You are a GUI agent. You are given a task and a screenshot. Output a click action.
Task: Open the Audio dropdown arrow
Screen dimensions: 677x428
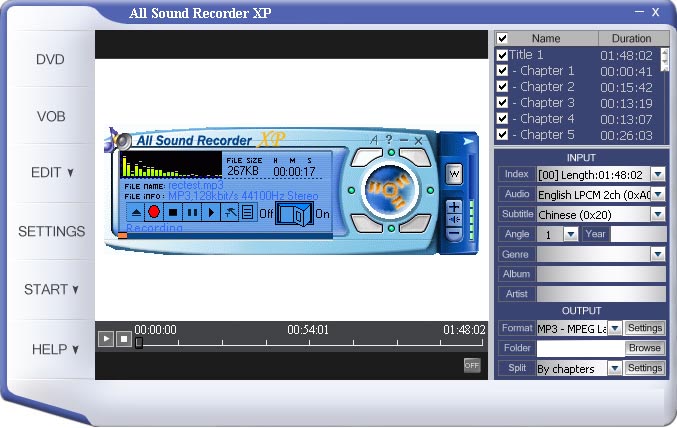click(x=658, y=194)
